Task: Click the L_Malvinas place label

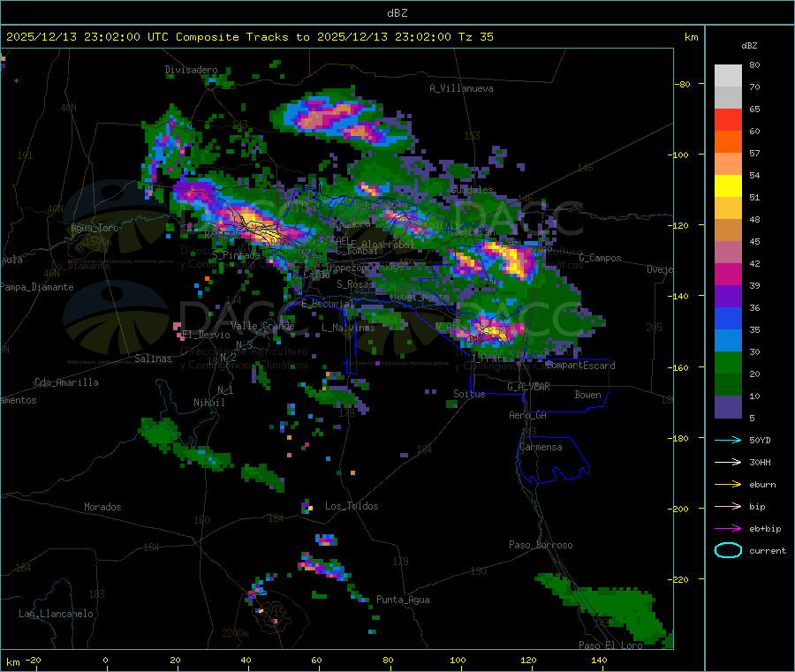Action: 348,328
